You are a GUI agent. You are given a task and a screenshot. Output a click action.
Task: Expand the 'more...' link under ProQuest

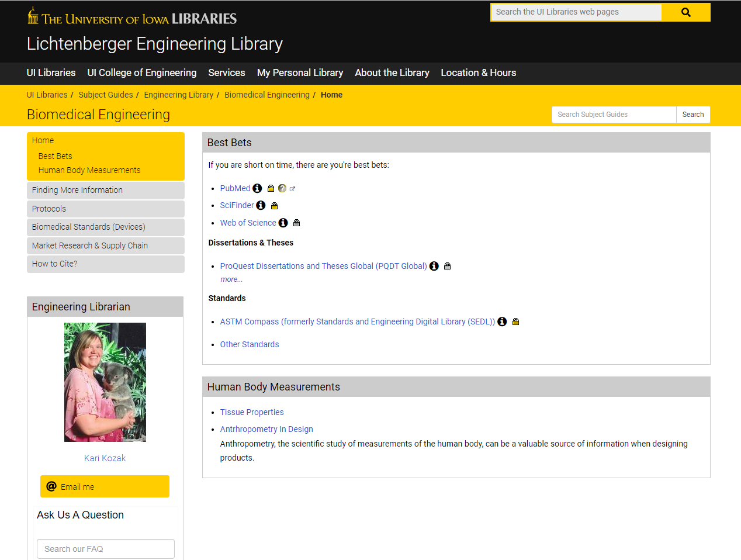[231, 279]
